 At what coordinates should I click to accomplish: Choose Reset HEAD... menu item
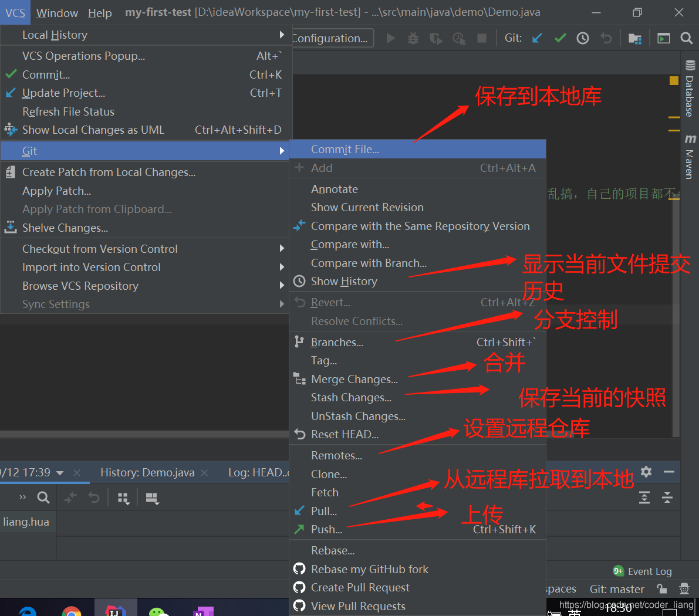click(x=418, y=435)
